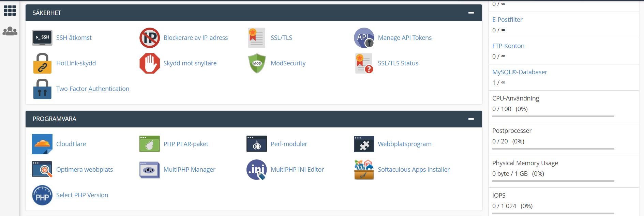Open the sidebar user manager icon
Screen dimensions: 644x216
pyautogui.click(x=10, y=31)
